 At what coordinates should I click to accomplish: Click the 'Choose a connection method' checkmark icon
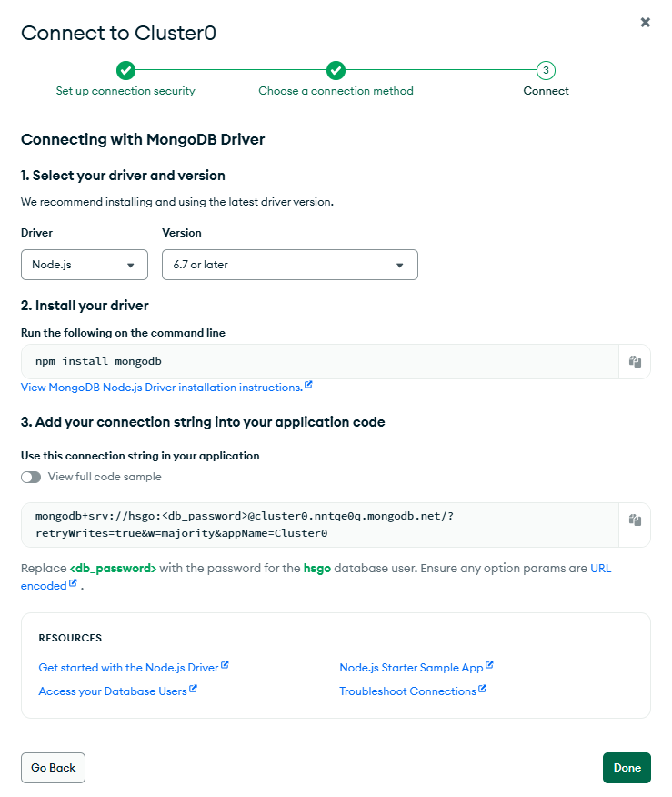tap(336, 70)
